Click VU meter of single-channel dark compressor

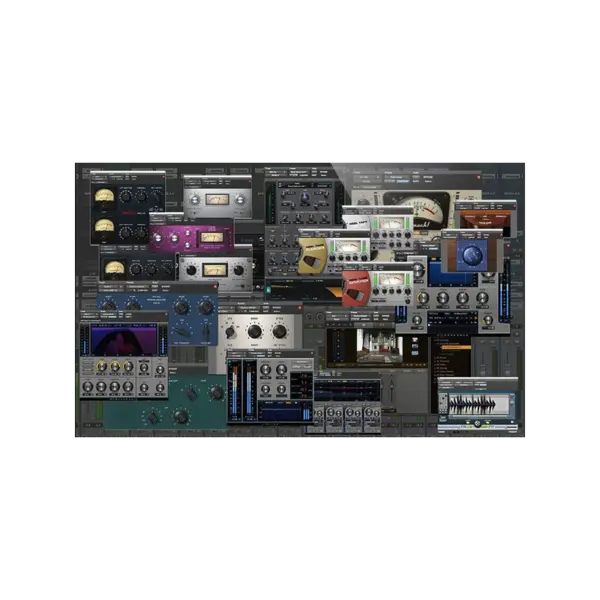(115, 268)
